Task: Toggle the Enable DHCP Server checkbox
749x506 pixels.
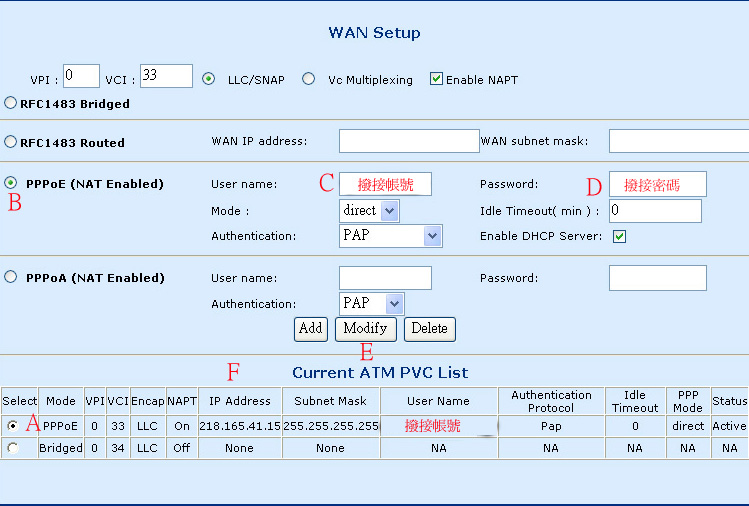Action: coord(619,236)
